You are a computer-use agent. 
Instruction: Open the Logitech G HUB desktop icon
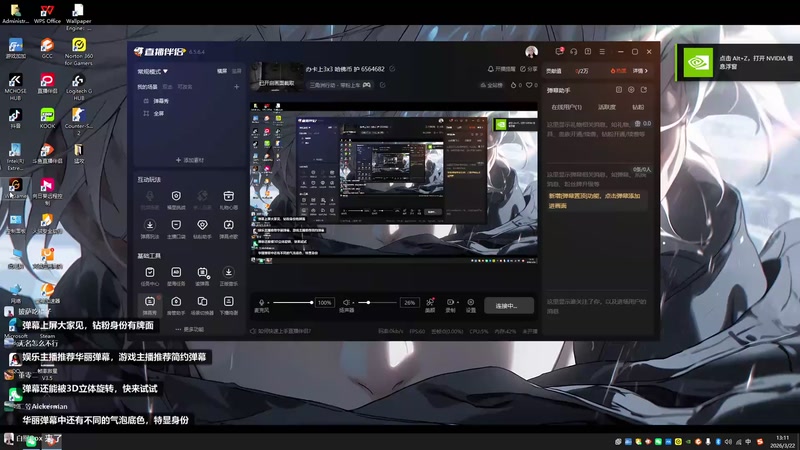[x=79, y=87]
